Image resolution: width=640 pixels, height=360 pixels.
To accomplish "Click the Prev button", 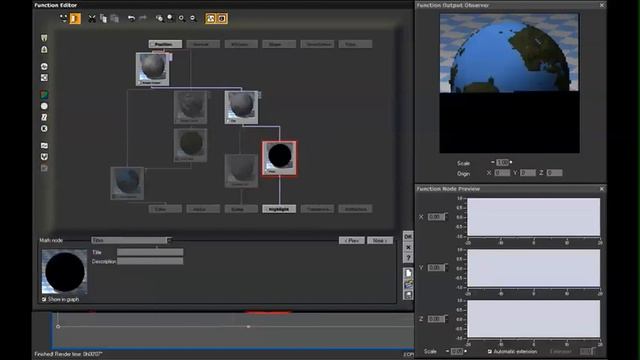I will [x=351, y=240].
